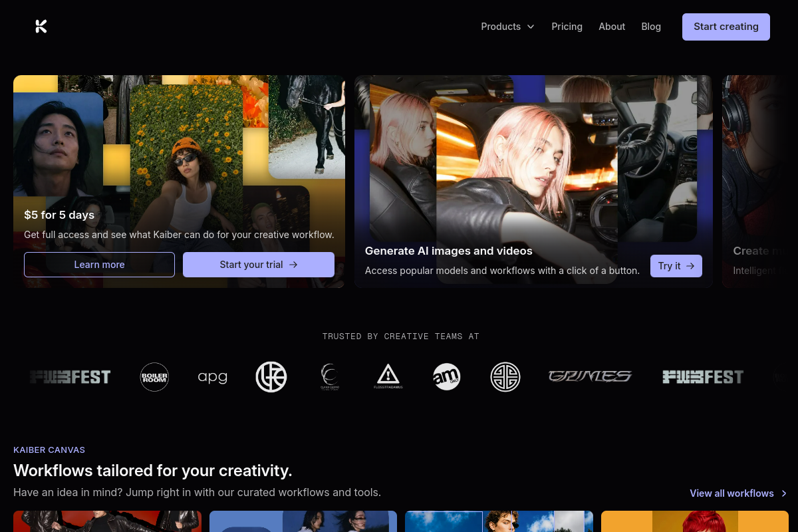Click the apg logo
This screenshot has height=532, width=798.
point(213,377)
